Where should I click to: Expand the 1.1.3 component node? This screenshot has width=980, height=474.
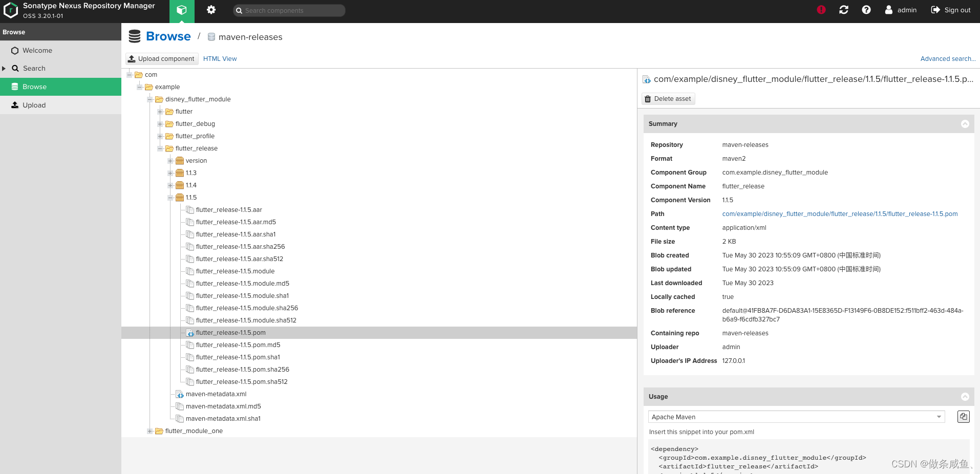click(171, 173)
